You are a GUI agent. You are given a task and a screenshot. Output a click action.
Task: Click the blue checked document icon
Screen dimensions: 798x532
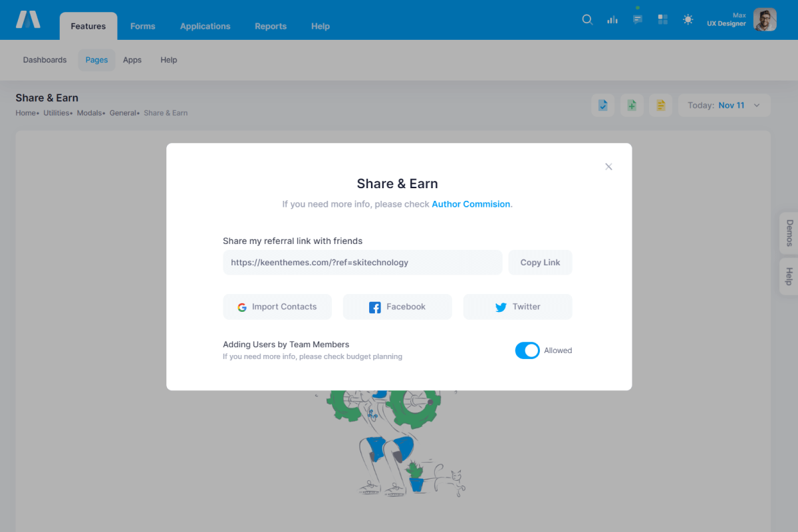click(602, 105)
